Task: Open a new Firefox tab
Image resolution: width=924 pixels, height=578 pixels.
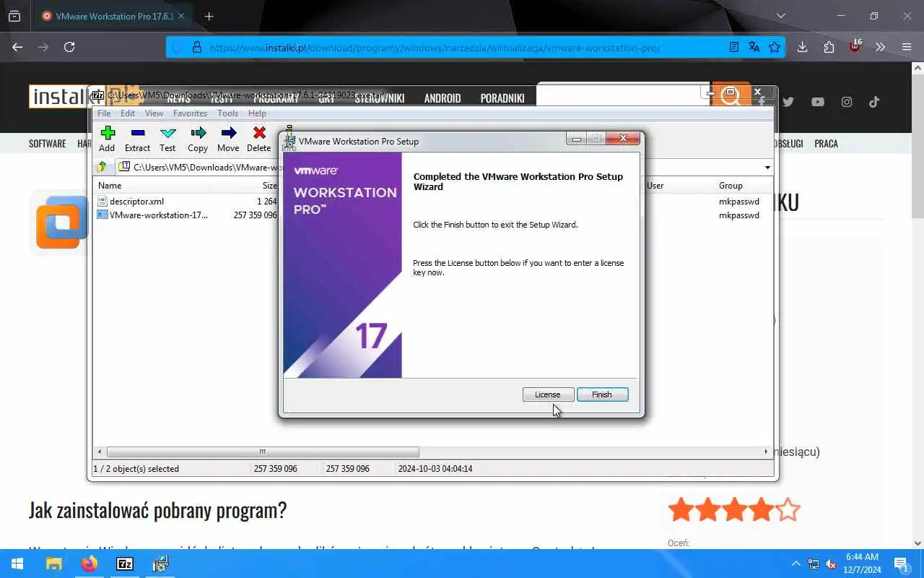Action: tap(209, 16)
